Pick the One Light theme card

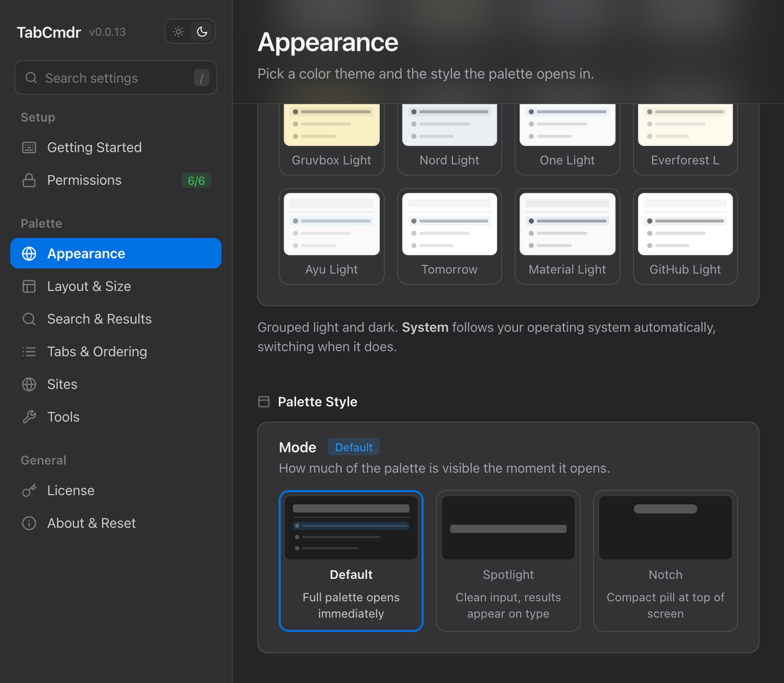point(567,139)
